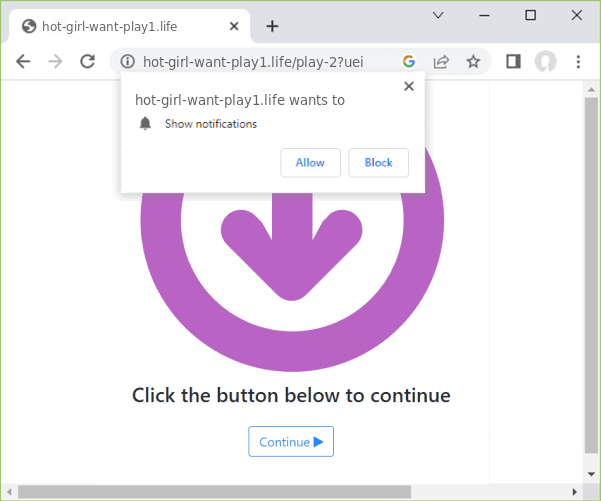Open the profile avatar menu
Screen dimensions: 601x501
(x=545, y=61)
